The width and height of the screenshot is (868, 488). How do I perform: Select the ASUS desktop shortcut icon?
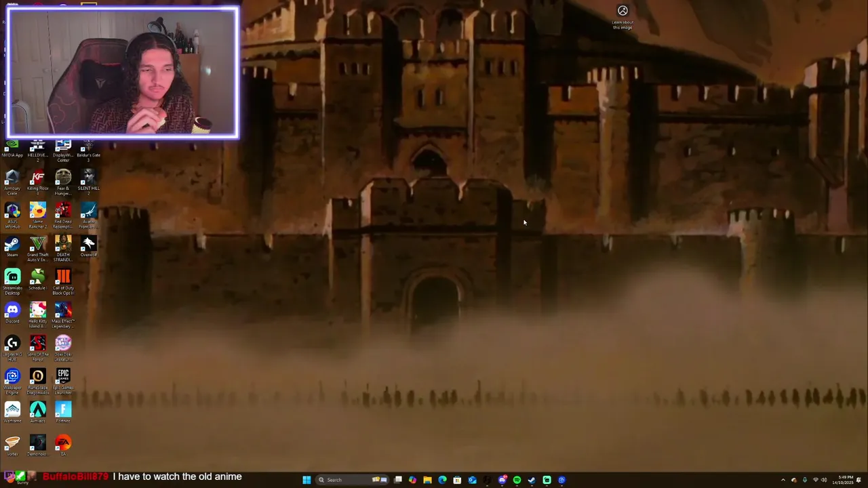pos(12,215)
